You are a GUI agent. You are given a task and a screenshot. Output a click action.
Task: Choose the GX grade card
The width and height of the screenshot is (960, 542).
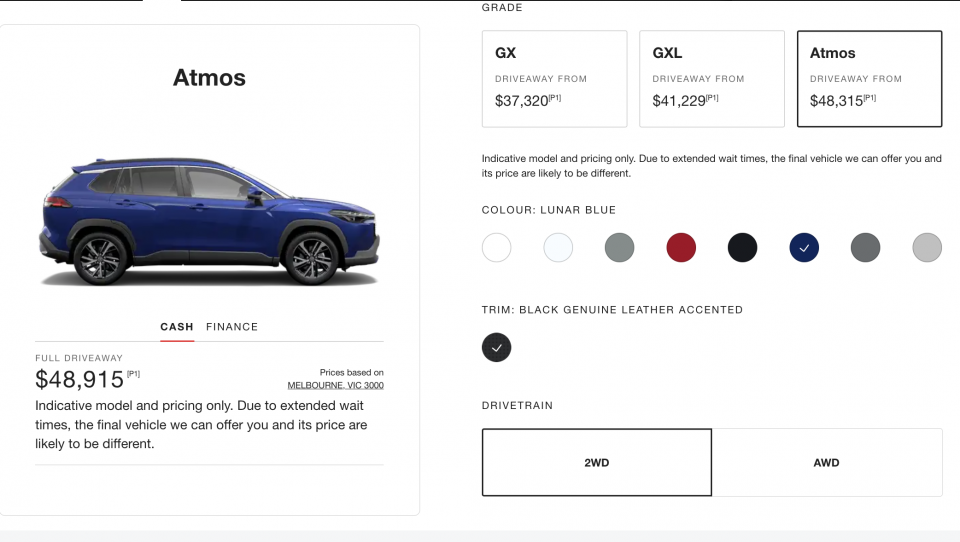tap(554, 78)
